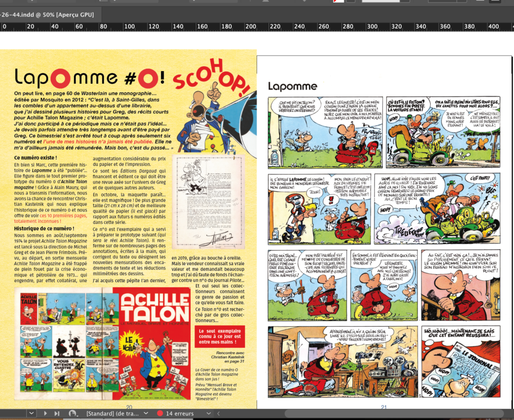Screen dimensions: 514x420
Task: Select the 'La Cover de ce numéro 0' caption
Action: click(x=217, y=374)
